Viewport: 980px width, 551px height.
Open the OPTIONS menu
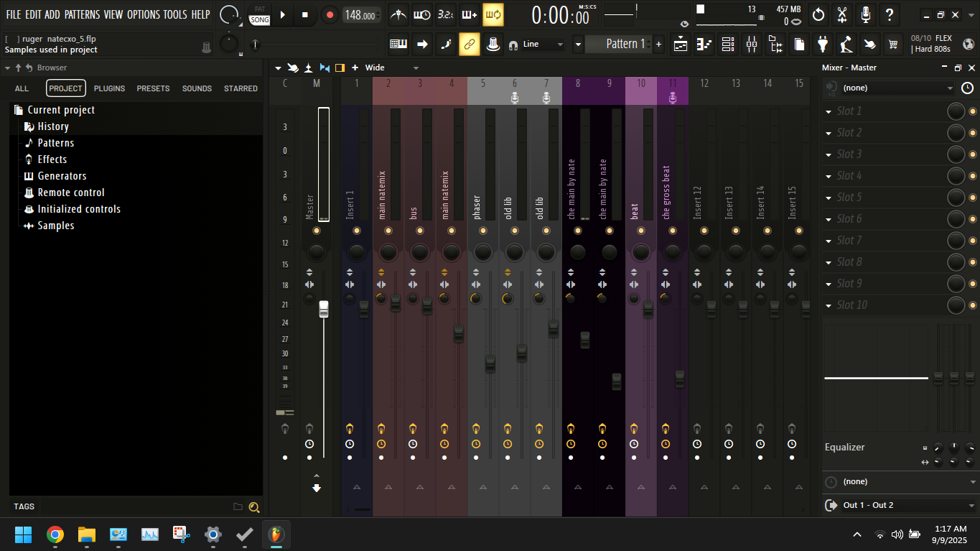[x=143, y=14]
